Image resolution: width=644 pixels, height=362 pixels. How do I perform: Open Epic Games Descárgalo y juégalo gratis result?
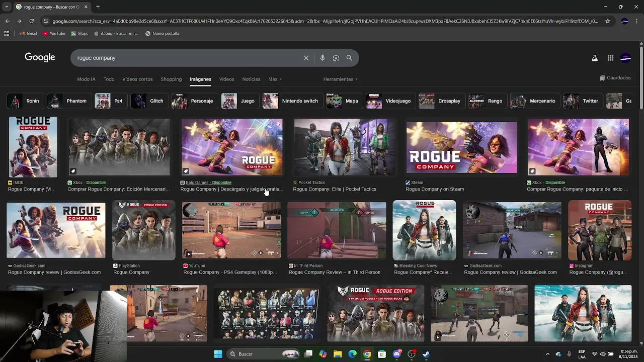[x=231, y=189]
